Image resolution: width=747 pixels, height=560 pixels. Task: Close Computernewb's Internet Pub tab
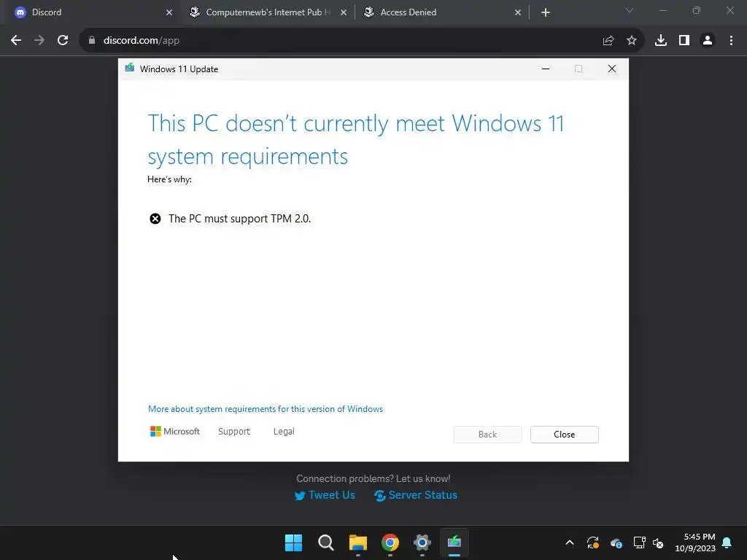point(344,12)
